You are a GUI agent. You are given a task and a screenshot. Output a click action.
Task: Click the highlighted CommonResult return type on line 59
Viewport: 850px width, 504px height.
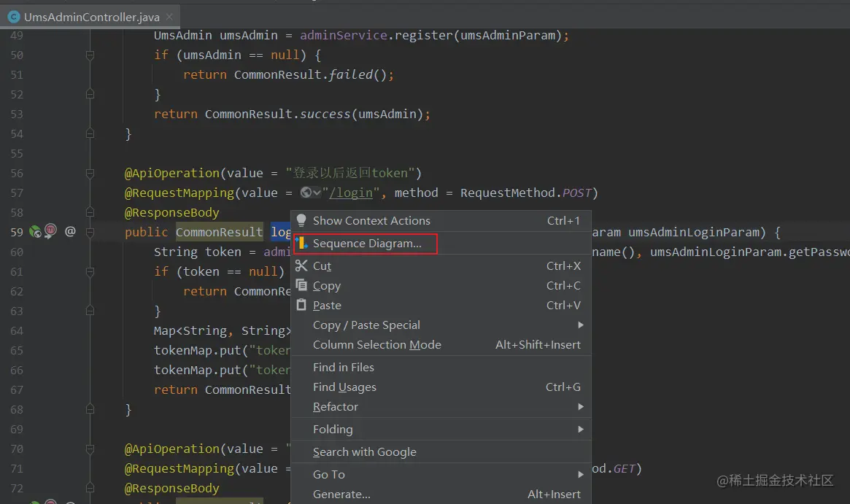coord(219,232)
